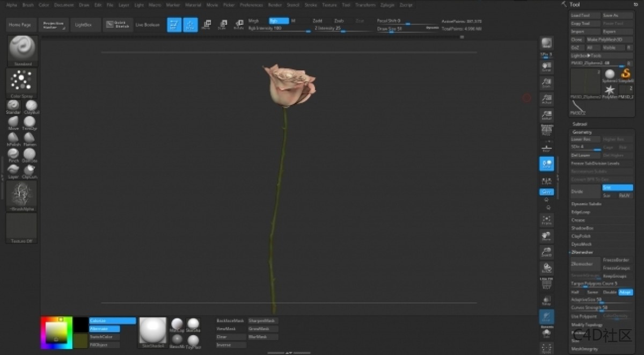
Task: Click the LightBox button
Action: (x=83, y=25)
